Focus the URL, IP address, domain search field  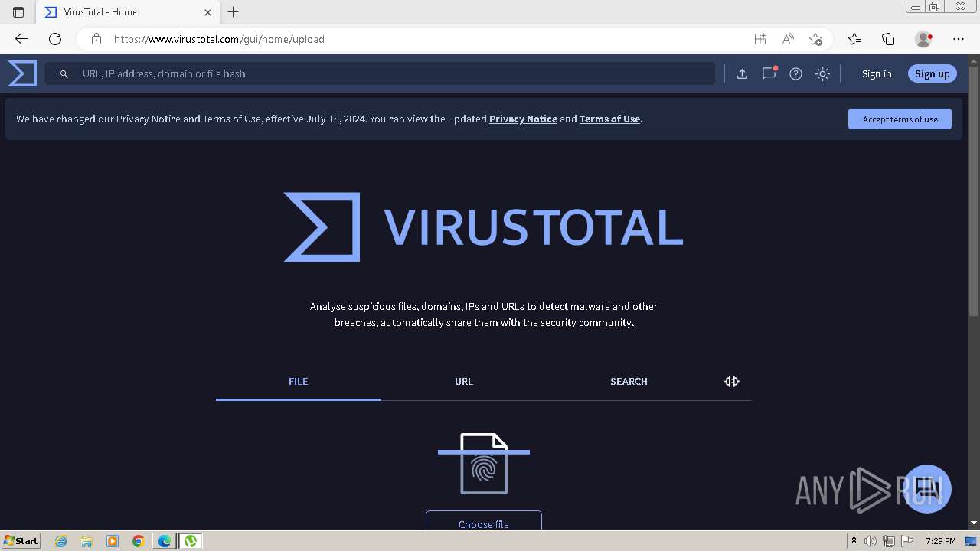point(380,73)
